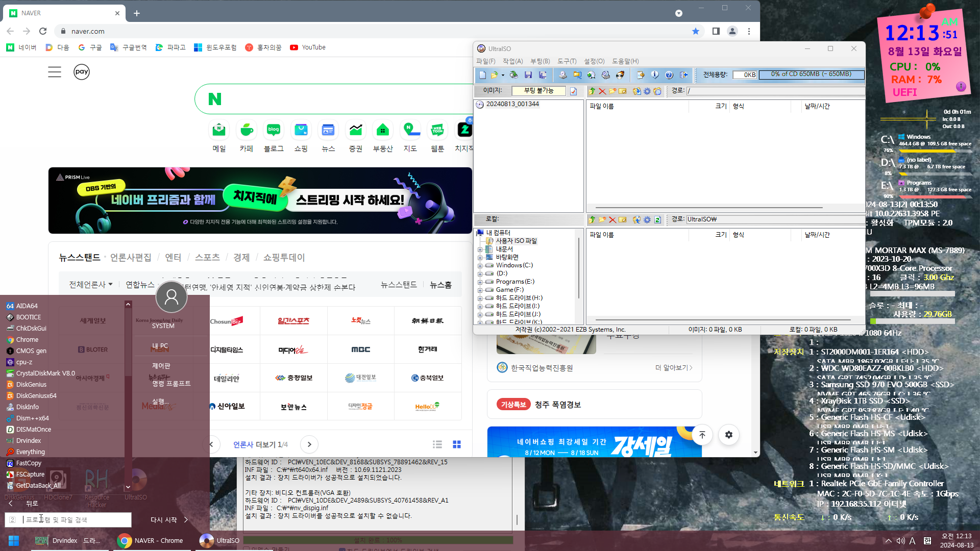This screenshot has width=980, height=551.
Task: Open 파일(F) menu in UltraISO
Action: pyautogui.click(x=486, y=61)
